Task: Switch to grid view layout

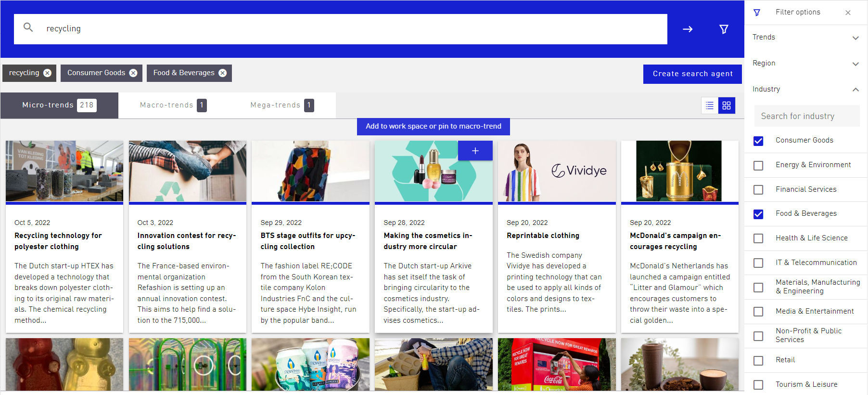Action: click(x=727, y=105)
